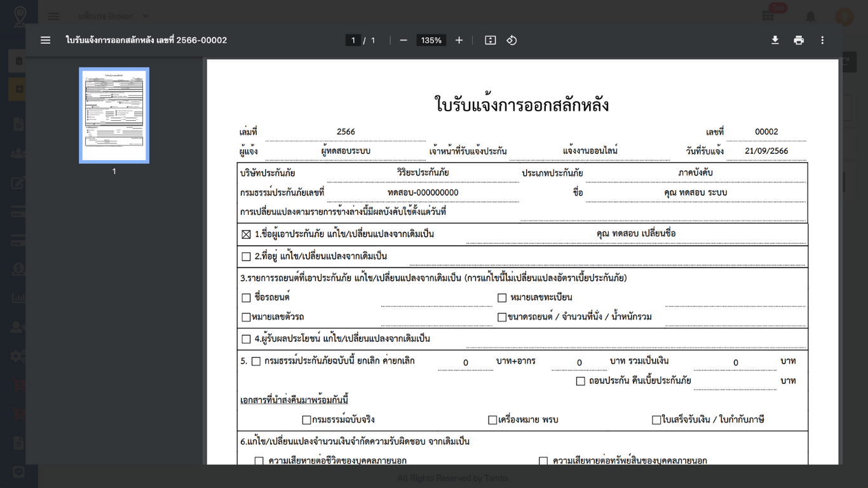Screen dimensions: 868x488
Task: Click the document title ใบรับแจ้งการออกสลักหลัง heading
Action: [x=522, y=105]
